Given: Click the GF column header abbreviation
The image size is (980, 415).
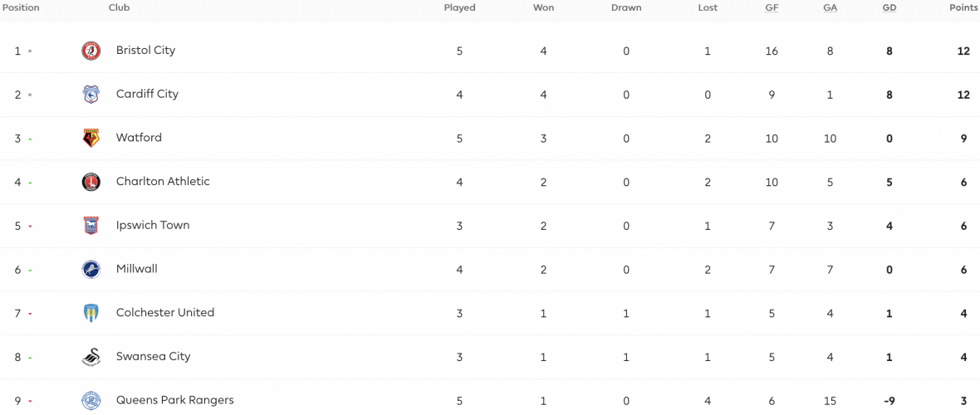Looking at the screenshot, I should tap(772, 8).
